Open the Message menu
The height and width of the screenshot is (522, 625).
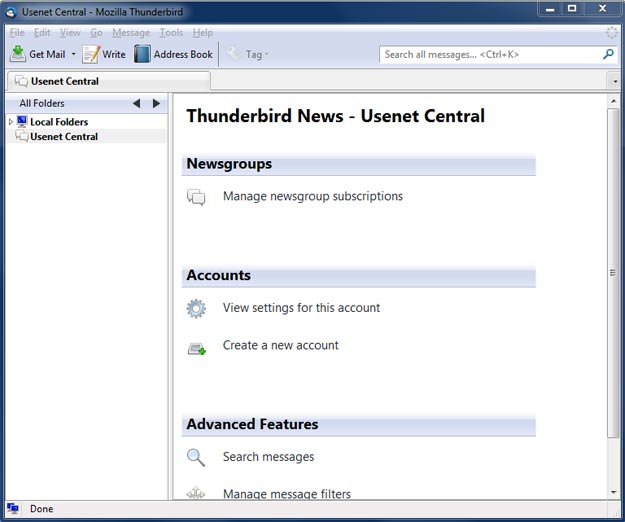131,33
